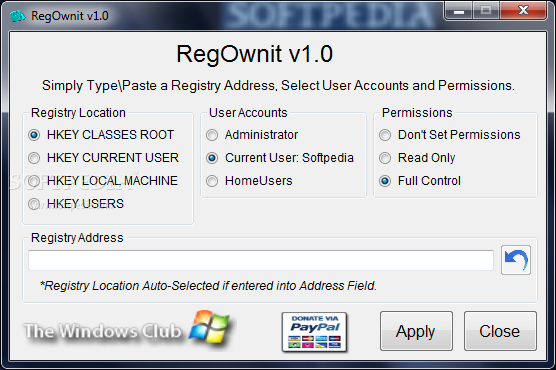Viewport: 556px width, 370px height.
Task: Click the Apply button
Action: (x=416, y=331)
